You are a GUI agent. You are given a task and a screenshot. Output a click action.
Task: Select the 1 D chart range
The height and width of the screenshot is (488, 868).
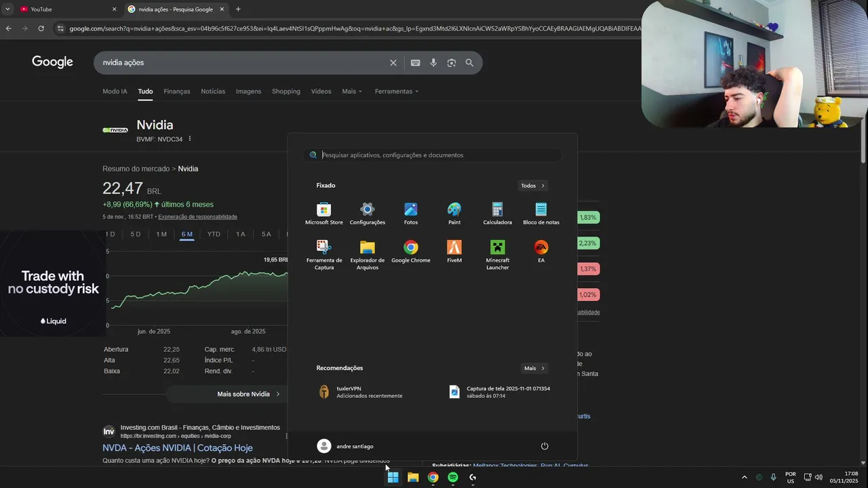(110, 235)
